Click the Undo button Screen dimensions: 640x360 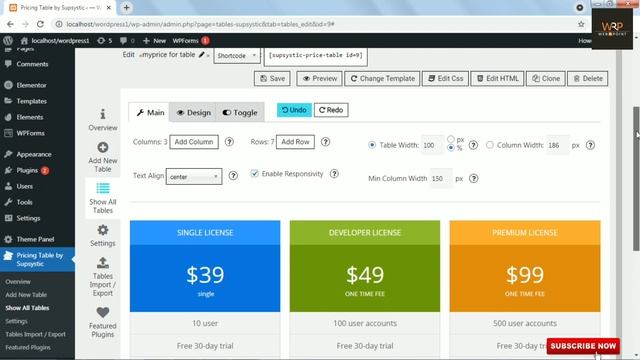point(294,110)
